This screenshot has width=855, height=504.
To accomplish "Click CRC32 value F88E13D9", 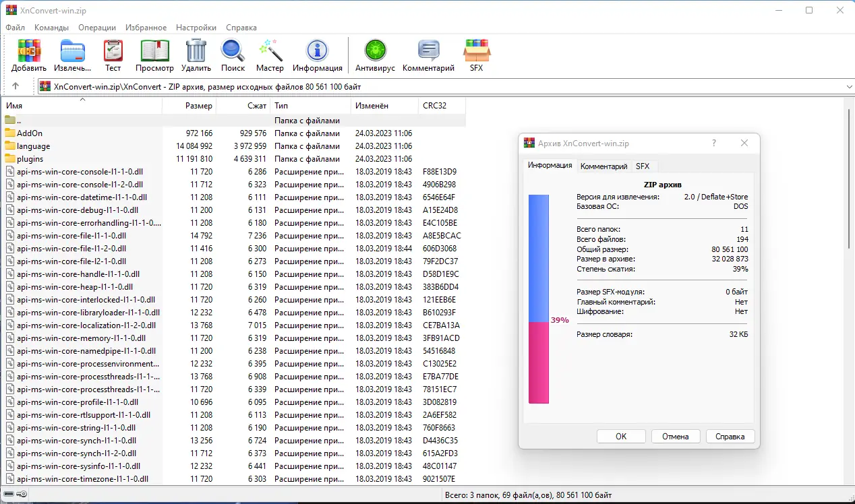I will 440,172.
